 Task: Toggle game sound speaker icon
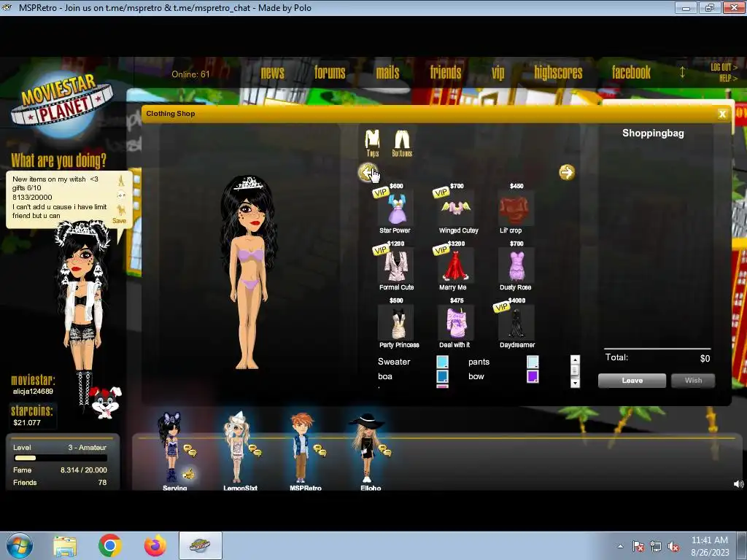pyautogui.click(x=738, y=484)
